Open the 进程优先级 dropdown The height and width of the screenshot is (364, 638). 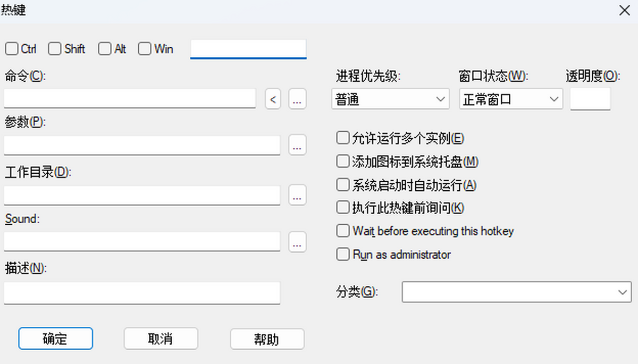coord(390,99)
